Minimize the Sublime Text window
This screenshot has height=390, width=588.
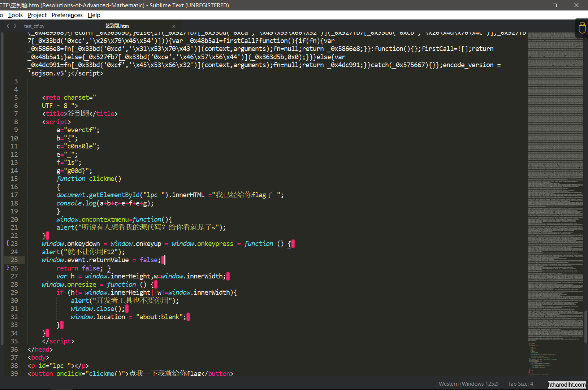534,5
